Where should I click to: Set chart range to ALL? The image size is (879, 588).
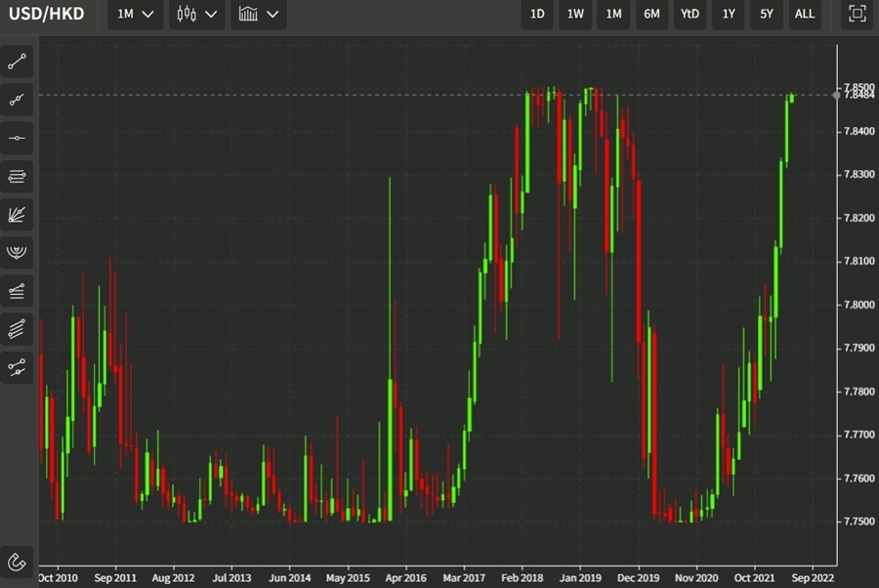point(805,14)
